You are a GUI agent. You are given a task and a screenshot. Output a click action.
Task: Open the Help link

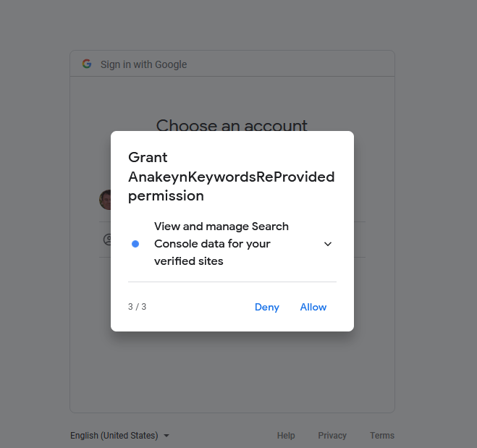[x=286, y=436]
